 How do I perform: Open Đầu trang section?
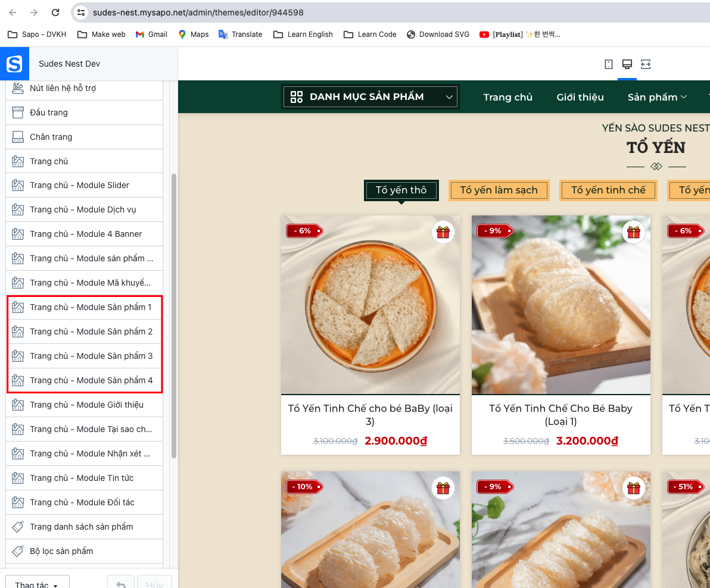84,112
